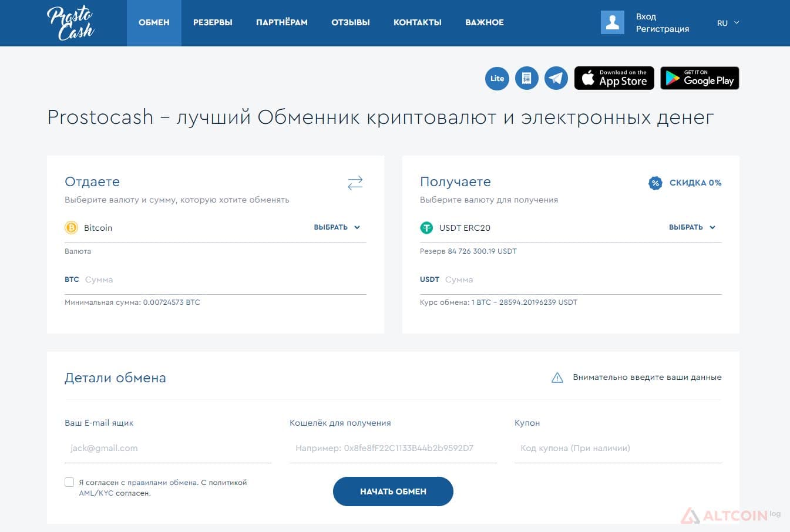Screen dimensions: 790x532
Task: Click the Кошелёк для получения wallet field
Action: pyautogui.click(x=393, y=448)
